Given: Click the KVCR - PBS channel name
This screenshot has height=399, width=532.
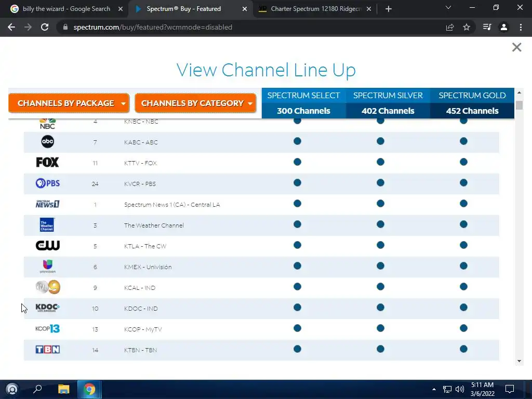Looking at the screenshot, I should click(140, 184).
